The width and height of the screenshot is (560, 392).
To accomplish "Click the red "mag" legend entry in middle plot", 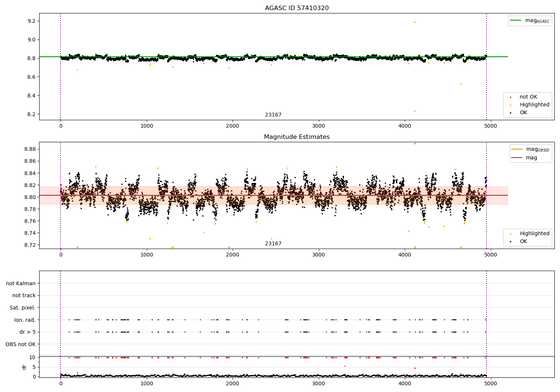I will [x=525, y=158].
